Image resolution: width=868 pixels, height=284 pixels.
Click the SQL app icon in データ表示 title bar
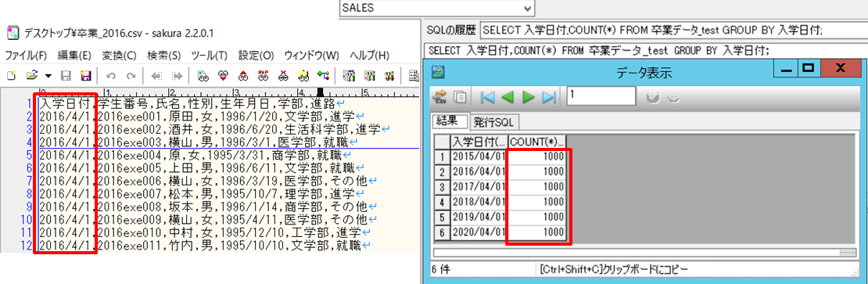[x=439, y=71]
